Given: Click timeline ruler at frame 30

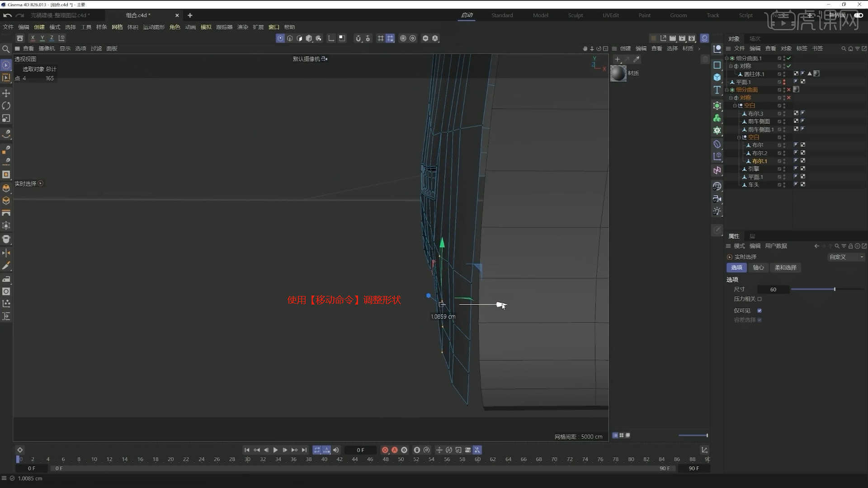Looking at the screenshot, I should [x=247, y=459].
